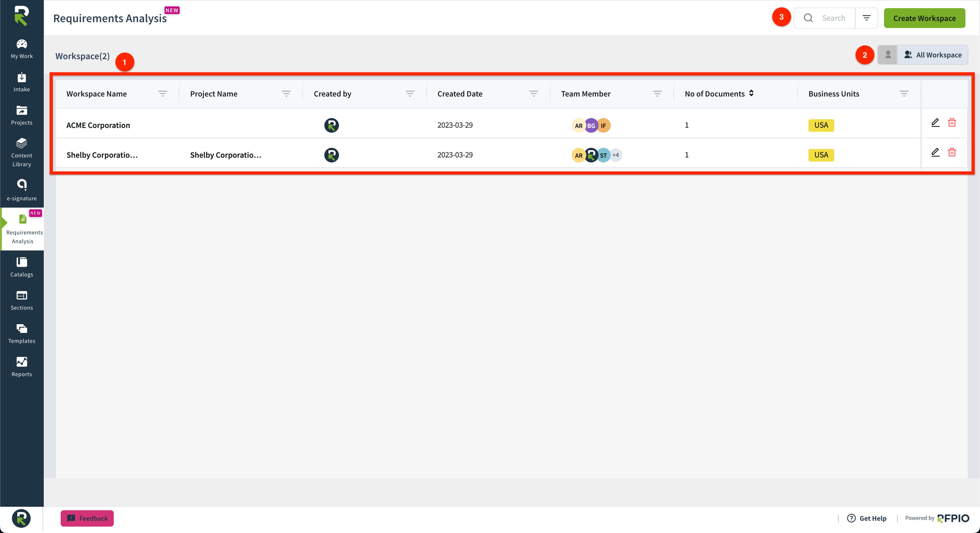Viewport: 980px width, 533px height.
Task: Open the Content Library
Action: click(x=22, y=152)
